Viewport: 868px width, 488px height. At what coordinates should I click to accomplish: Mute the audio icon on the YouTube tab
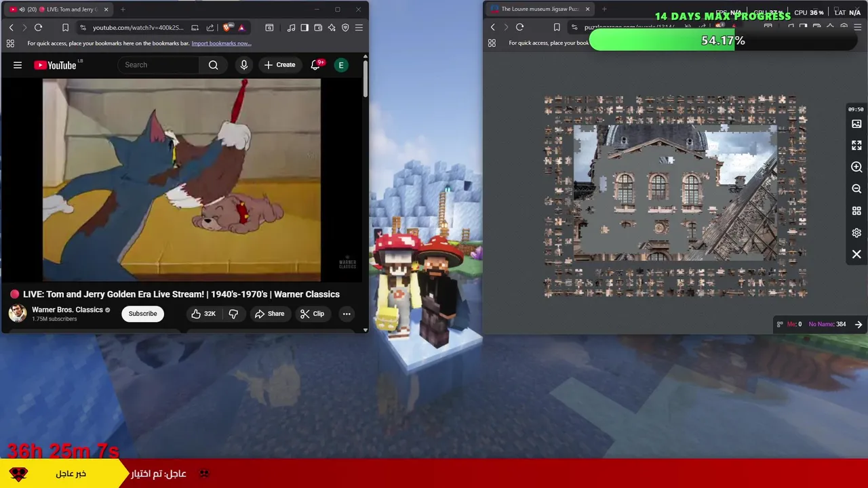click(22, 9)
